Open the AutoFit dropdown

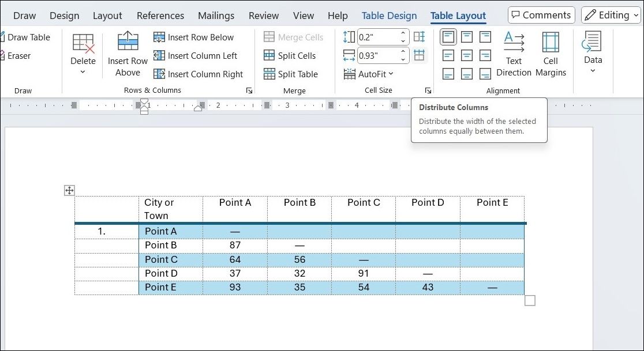pyautogui.click(x=368, y=74)
